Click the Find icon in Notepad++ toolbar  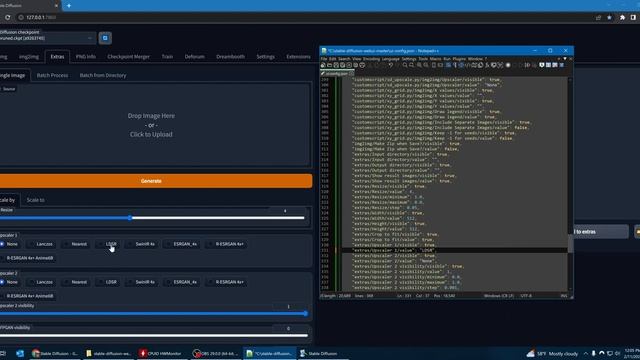point(405,65)
